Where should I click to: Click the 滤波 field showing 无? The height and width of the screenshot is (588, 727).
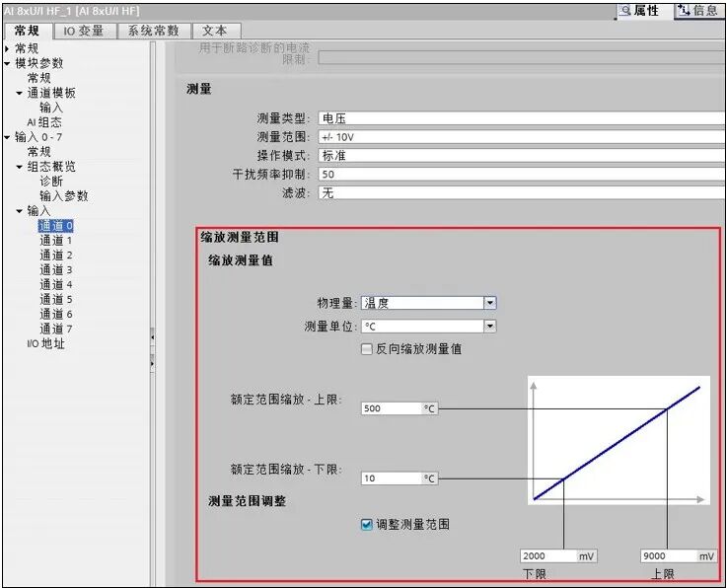pos(522,192)
